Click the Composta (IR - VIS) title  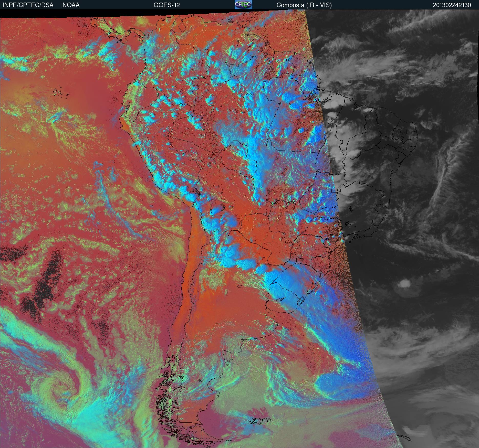(x=304, y=5)
